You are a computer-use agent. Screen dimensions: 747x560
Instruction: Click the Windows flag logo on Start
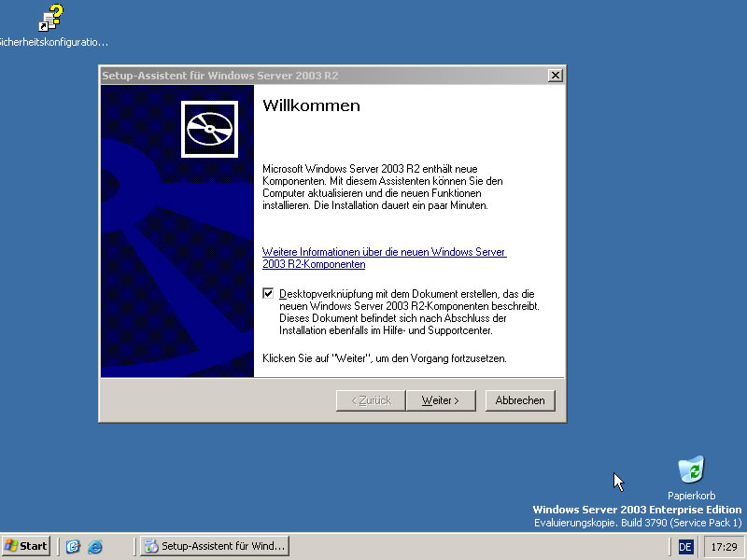(12, 545)
